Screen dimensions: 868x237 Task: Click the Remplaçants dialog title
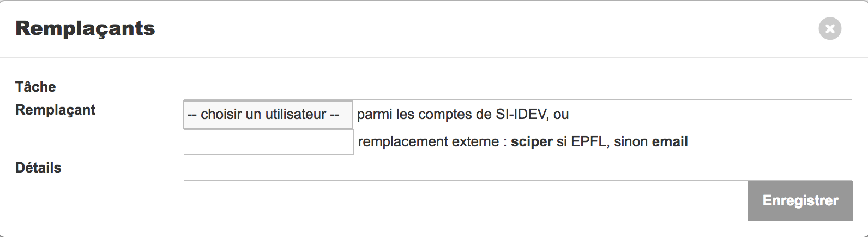tap(86, 28)
